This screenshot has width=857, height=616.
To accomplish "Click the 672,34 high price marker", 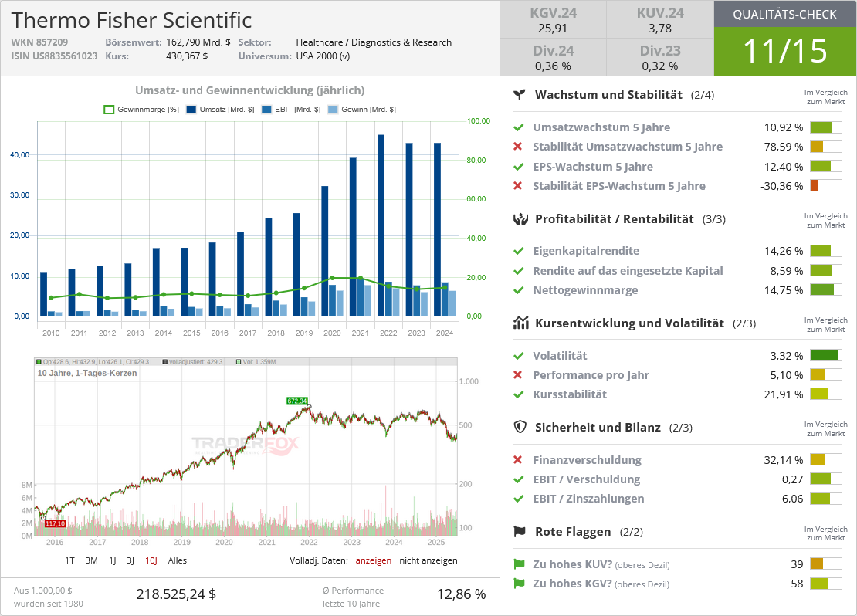I will [x=297, y=401].
